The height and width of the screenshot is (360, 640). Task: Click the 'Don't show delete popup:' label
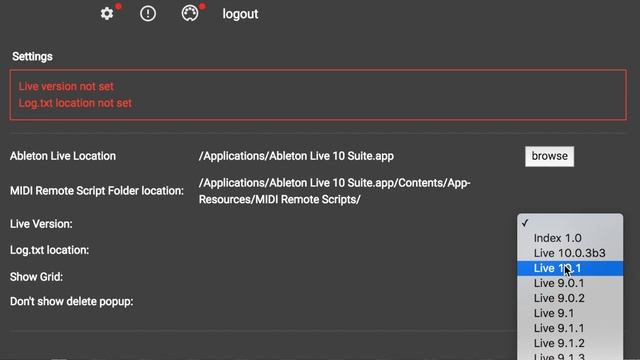pyautogui.click(x=71, y=302)
